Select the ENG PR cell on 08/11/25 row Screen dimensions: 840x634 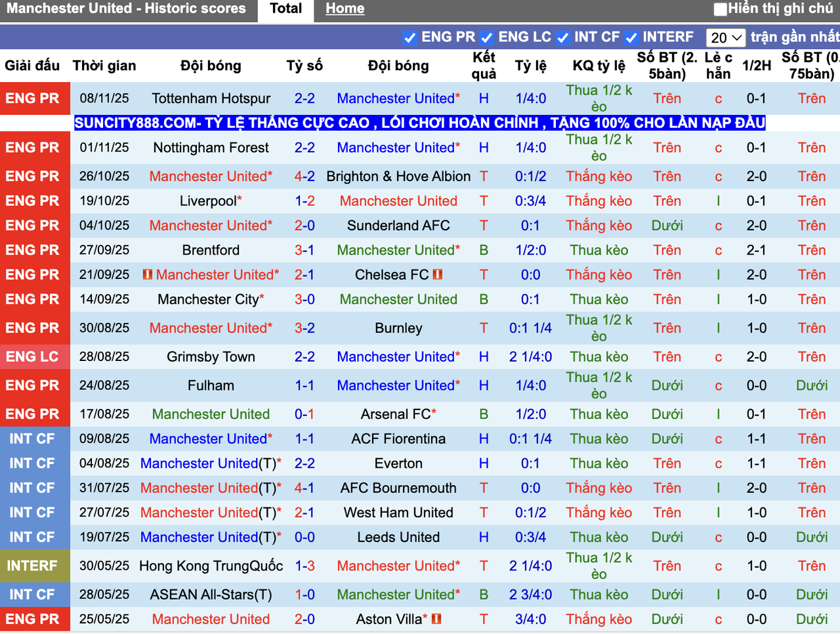tap(35, 98)
